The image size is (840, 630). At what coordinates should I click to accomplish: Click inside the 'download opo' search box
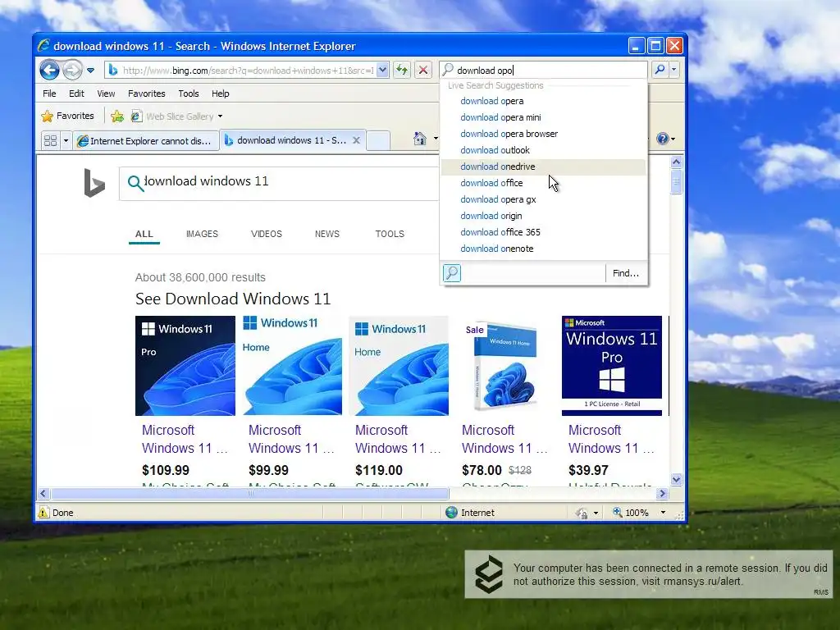543,71
